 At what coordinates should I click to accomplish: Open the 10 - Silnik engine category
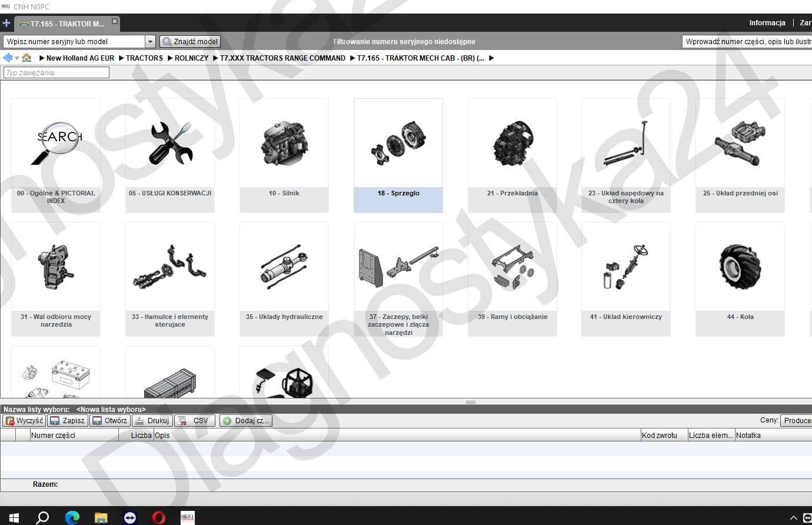click(x=284, y=155)
